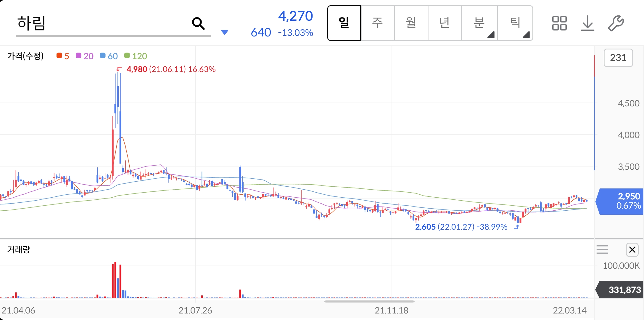Viewport: 644px width, 320px height.
Task: Click the highest price arrow marker
Action: [119, 69]
